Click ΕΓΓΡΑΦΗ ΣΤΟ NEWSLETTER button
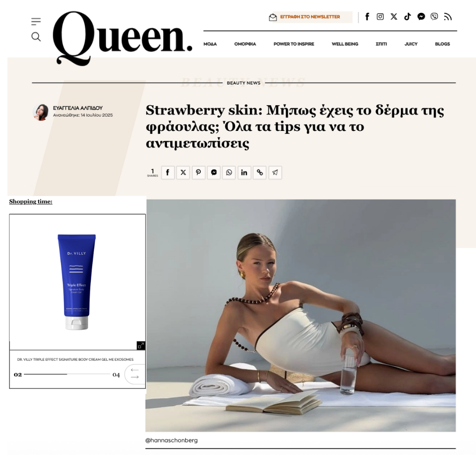Screen dimensions: 476x476 click(x=310, y=17)
